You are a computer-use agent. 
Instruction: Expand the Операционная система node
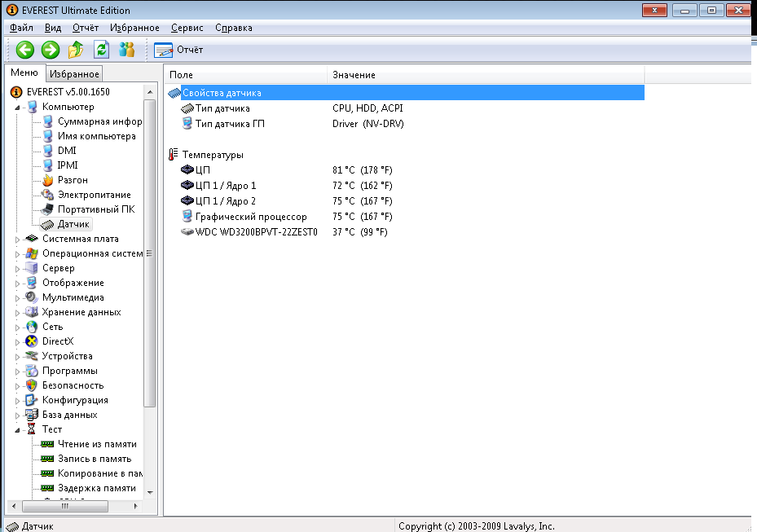(17, 254)
